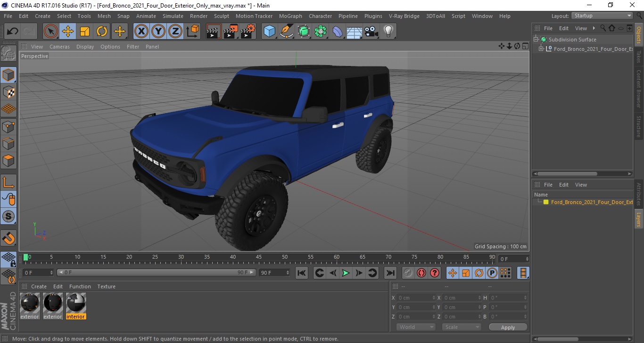The width and height of the screenshot is (644, 343).
Task: Toggle Enable Snap magnet
Action: (x=8, y=238)
